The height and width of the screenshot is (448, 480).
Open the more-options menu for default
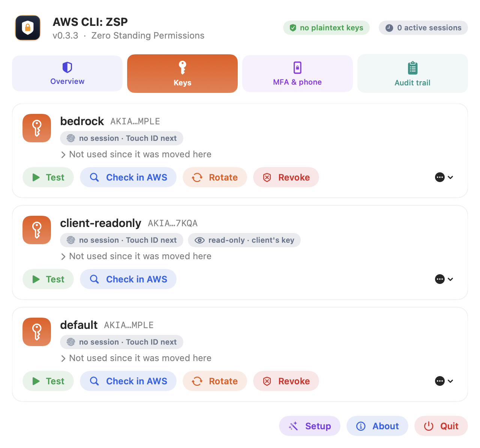444,381
